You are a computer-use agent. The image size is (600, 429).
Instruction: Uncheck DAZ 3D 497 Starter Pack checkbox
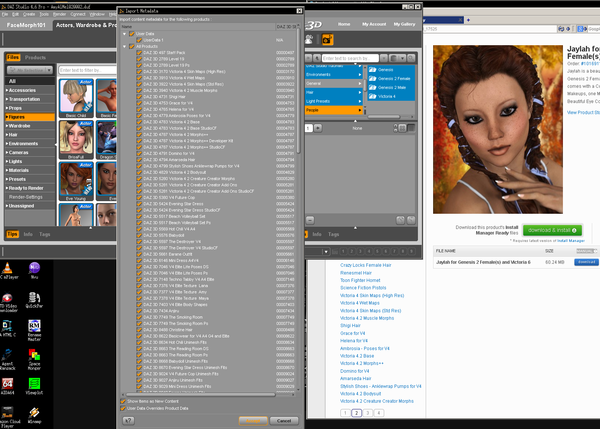(139, 52)
